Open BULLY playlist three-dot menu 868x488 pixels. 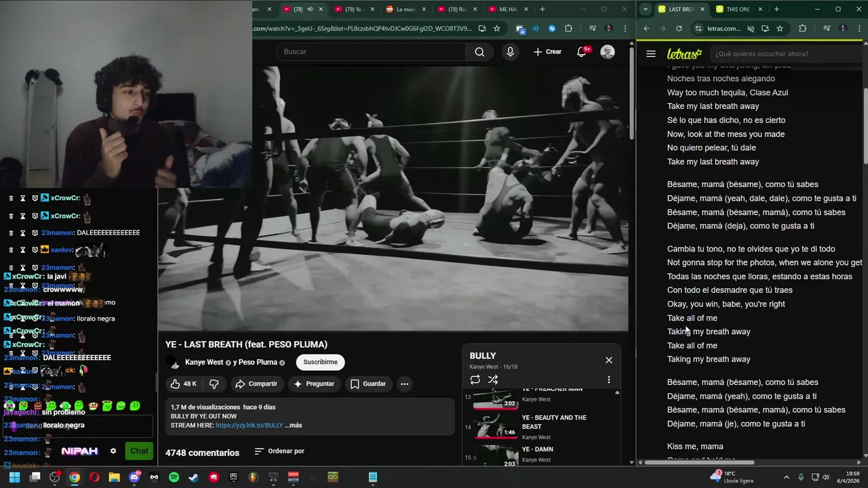pyautogui.click(x=608, y=380)
